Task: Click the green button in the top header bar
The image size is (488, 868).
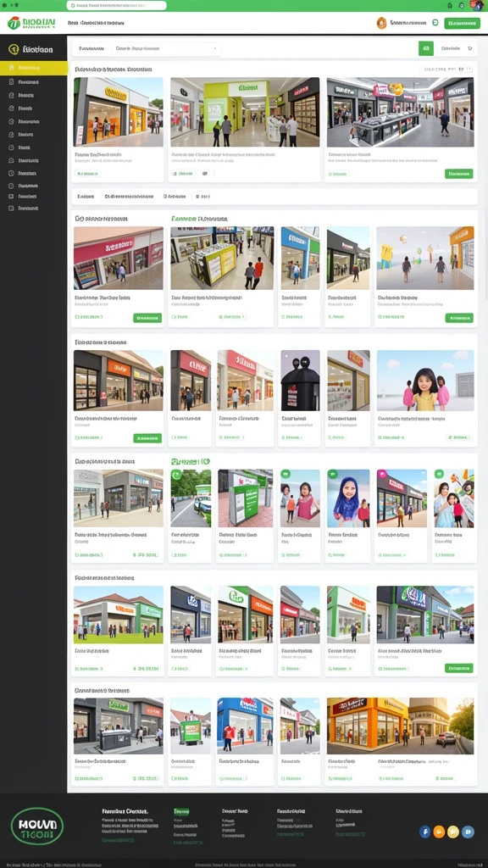Action: [462, 23]
